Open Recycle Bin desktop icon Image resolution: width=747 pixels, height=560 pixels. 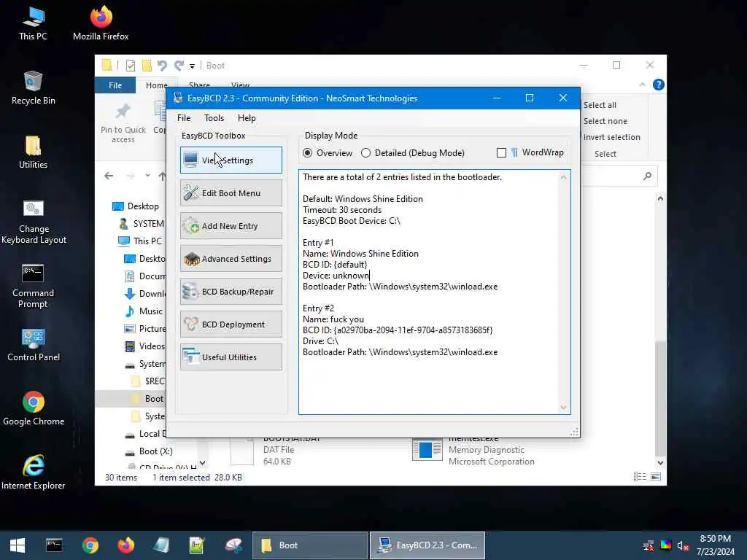[x=34, y=88]
